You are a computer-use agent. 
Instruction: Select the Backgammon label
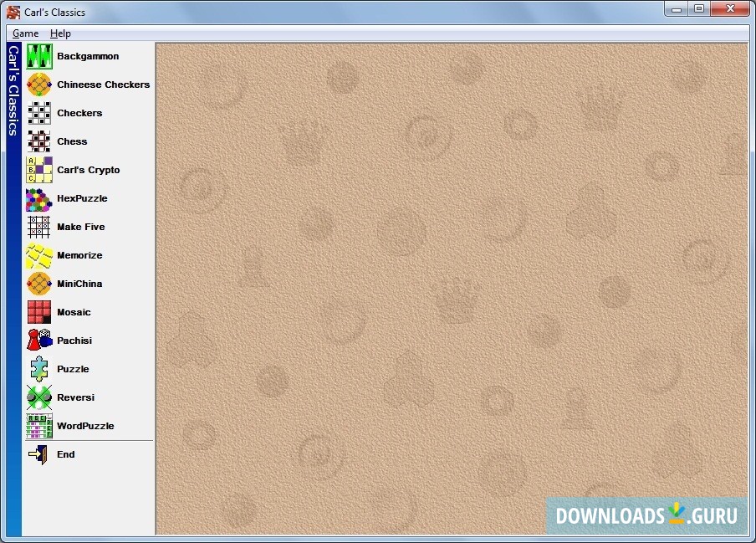point(88,56)
